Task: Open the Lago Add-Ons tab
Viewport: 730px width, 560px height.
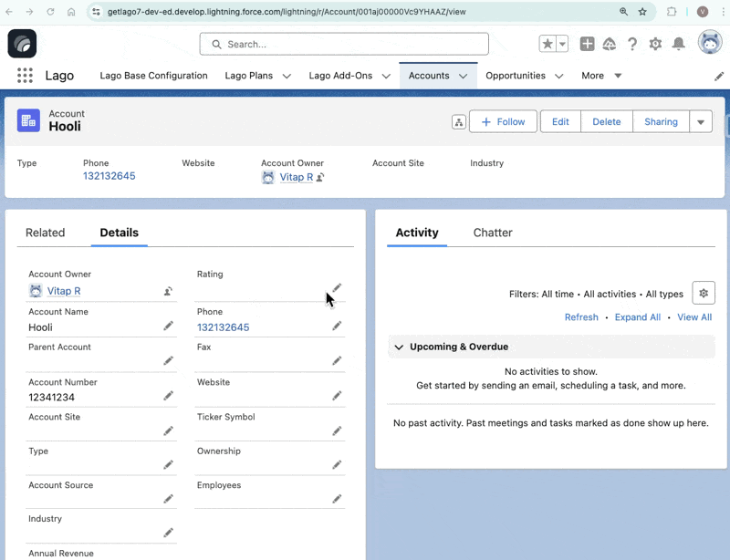Action: 340,76
